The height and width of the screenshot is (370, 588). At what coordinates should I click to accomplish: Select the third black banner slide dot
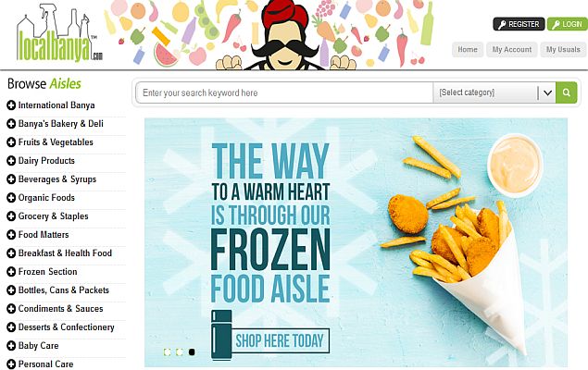click(192, 352)
